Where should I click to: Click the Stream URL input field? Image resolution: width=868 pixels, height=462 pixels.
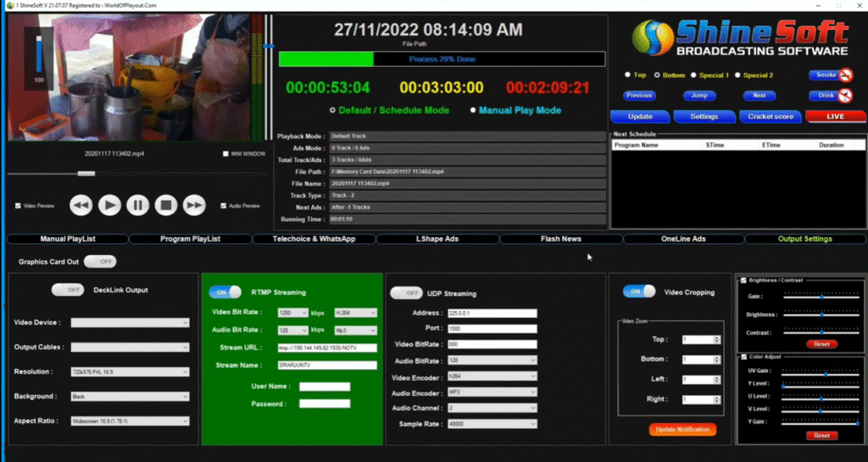[327, 348]
